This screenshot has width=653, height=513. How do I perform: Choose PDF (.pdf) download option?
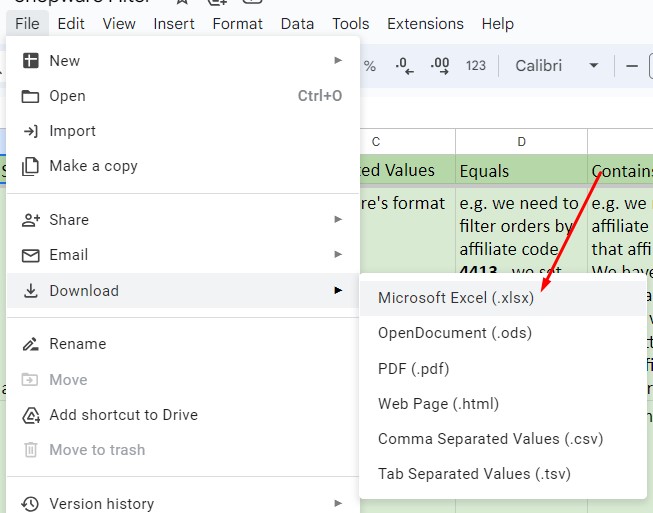[x=414, y=369]
